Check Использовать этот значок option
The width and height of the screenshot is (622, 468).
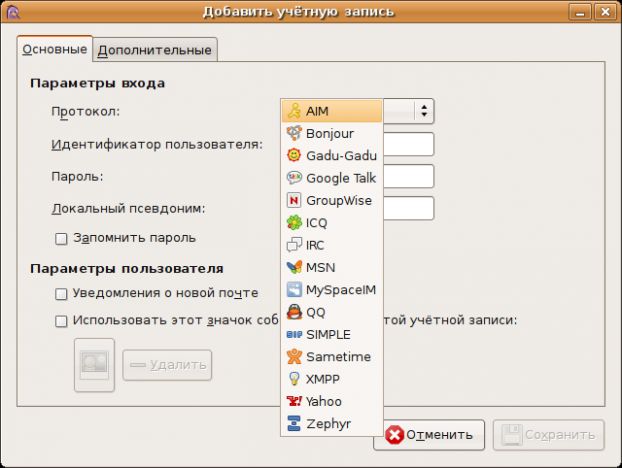point(61,321)
